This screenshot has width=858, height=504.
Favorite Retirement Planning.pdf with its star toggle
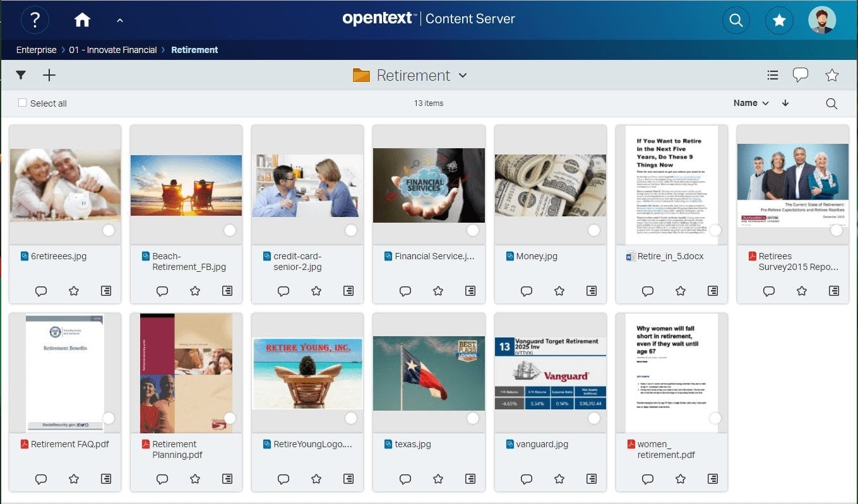[194, 479]
